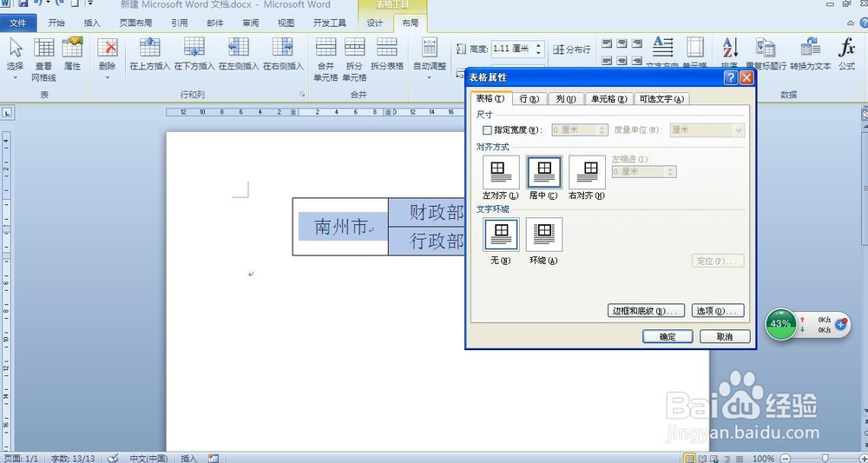Click the 中文(中国) language indicator
The width and height of the screenshot is (868, 463).
coord(148,458)
